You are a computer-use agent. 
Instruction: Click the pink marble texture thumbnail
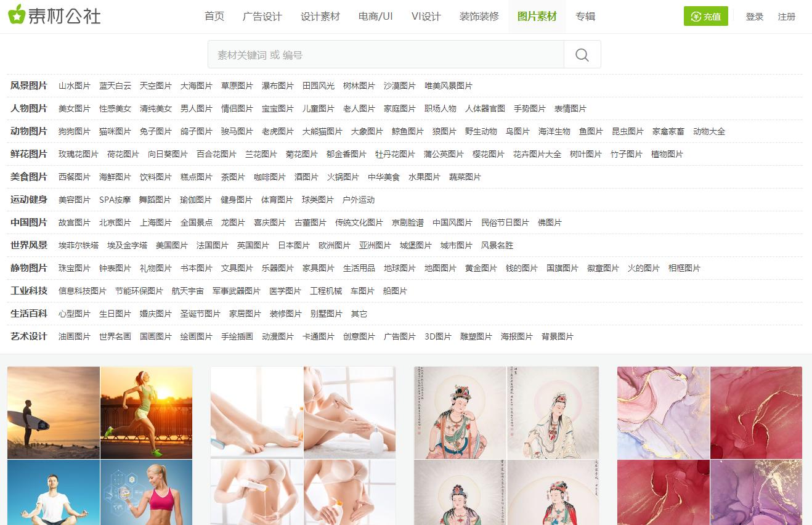pos(663,413)
